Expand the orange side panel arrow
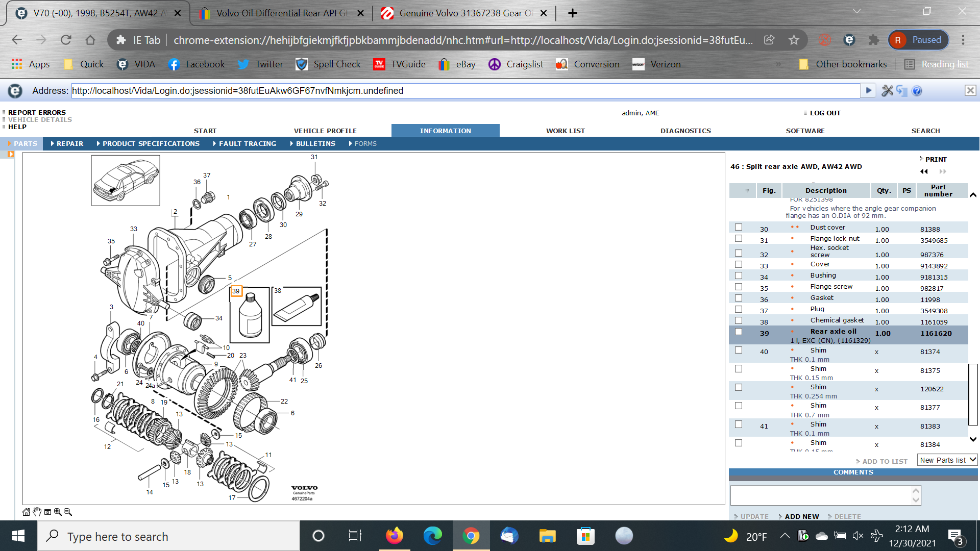The image size is (980, 551). click(11, 154)
